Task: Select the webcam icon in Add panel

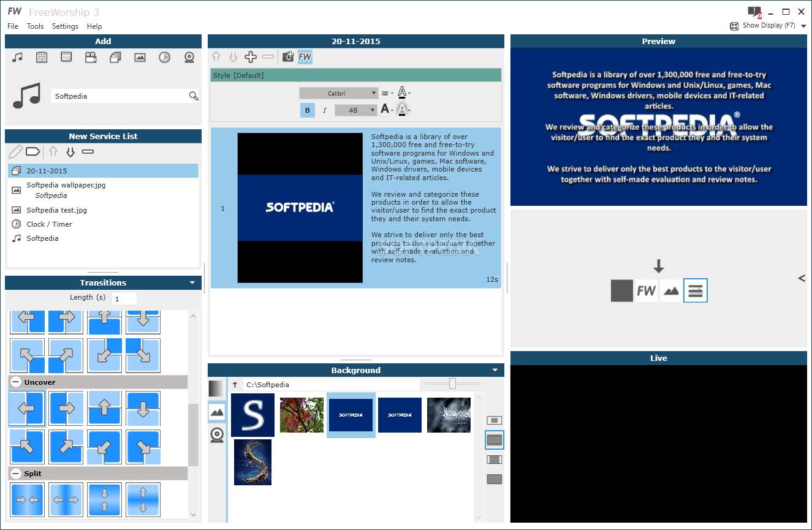Action: [x=189, y=57]
